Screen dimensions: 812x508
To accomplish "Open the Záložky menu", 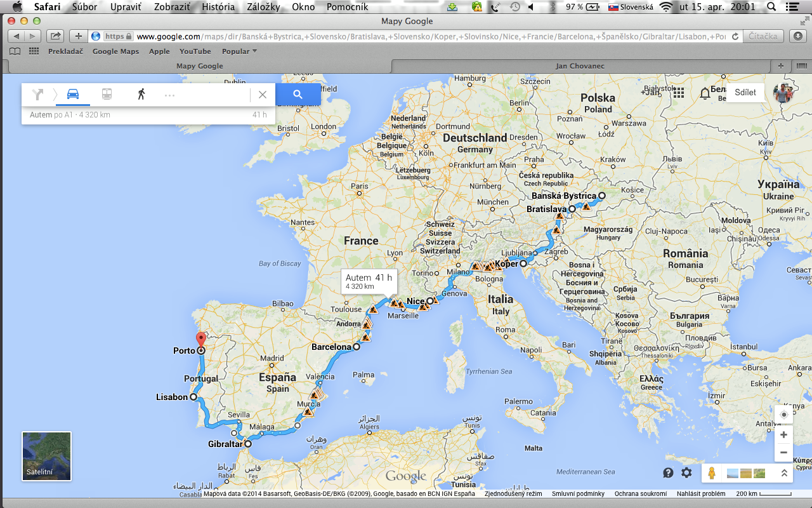I will click(265, 7).
